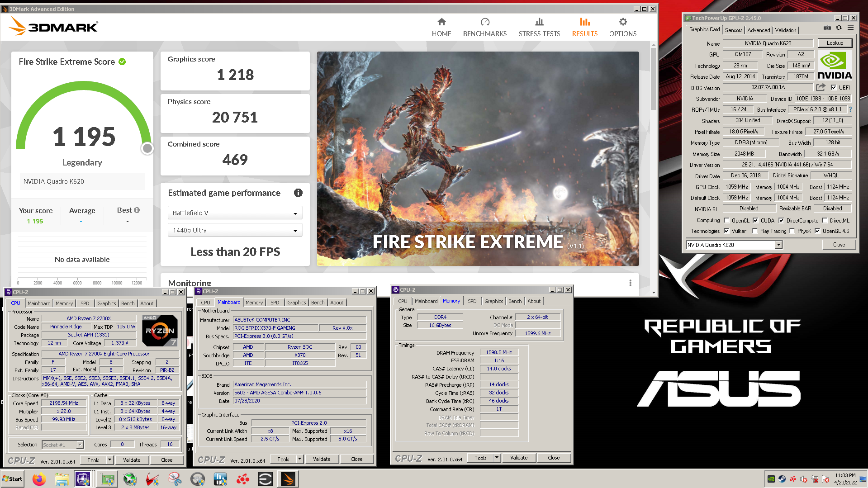The height and width of the screenshot is (488, 868).
Task: Click the 3DMark scrollbar down arrow
Action: (x=654, y=293)
